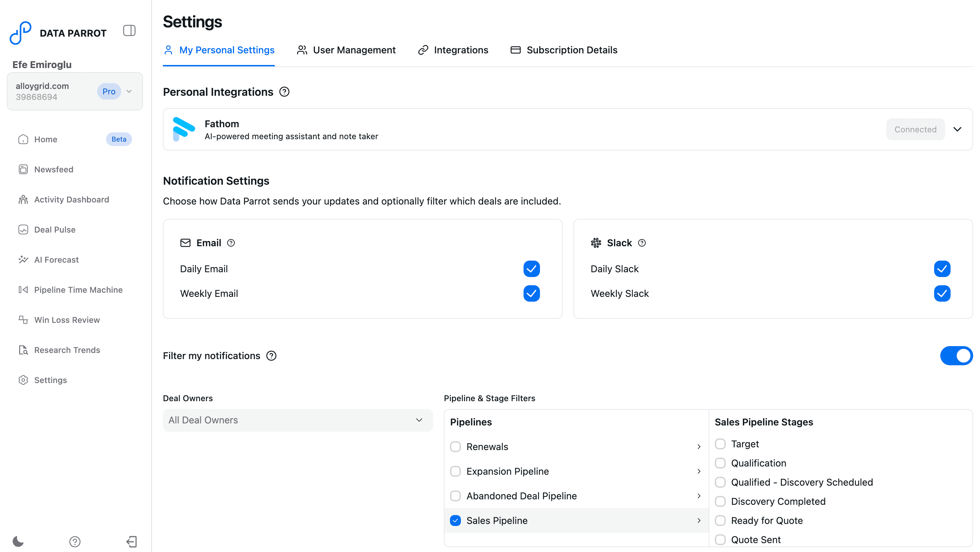Toggle dark mode with the moon icon

point(18,541)
